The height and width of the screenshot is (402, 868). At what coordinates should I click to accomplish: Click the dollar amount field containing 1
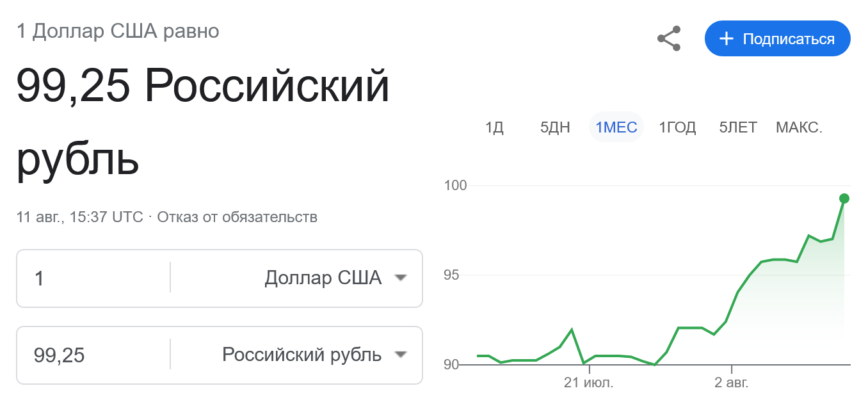pyautogui.click(x=93, y=278)
